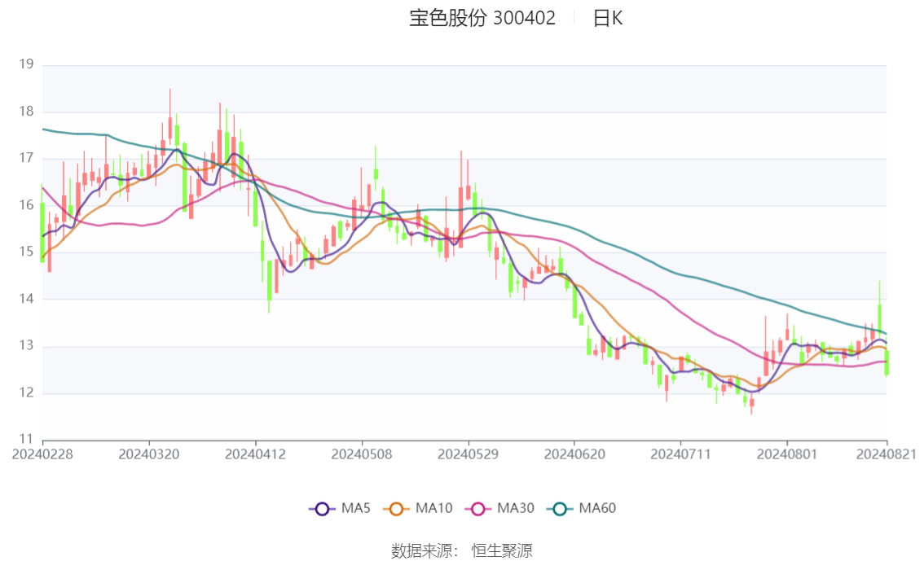
Task: Click the 20240508 date axis label
Action: [362, 454]
